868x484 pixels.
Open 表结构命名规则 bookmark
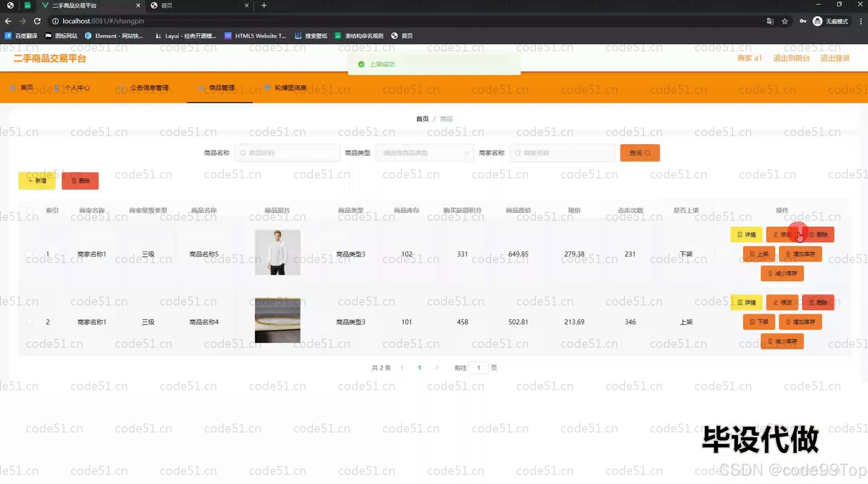(x=359, y=36)
